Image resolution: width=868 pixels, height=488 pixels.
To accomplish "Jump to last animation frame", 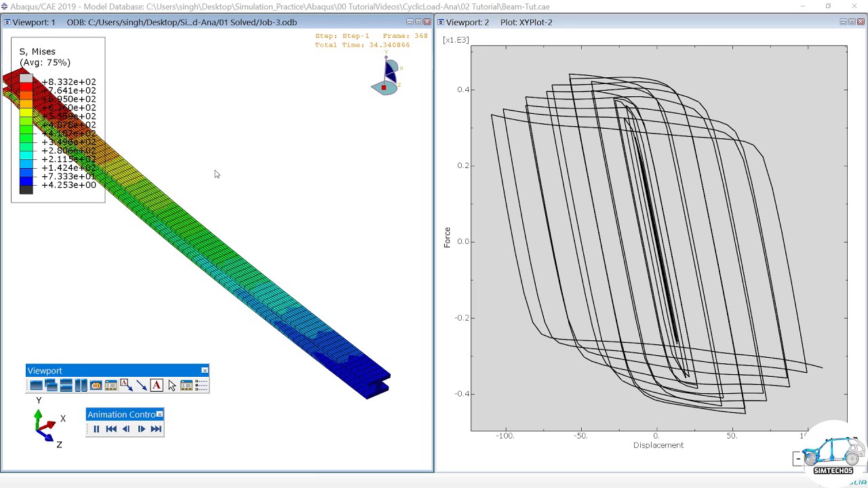I will coord(156,429).
